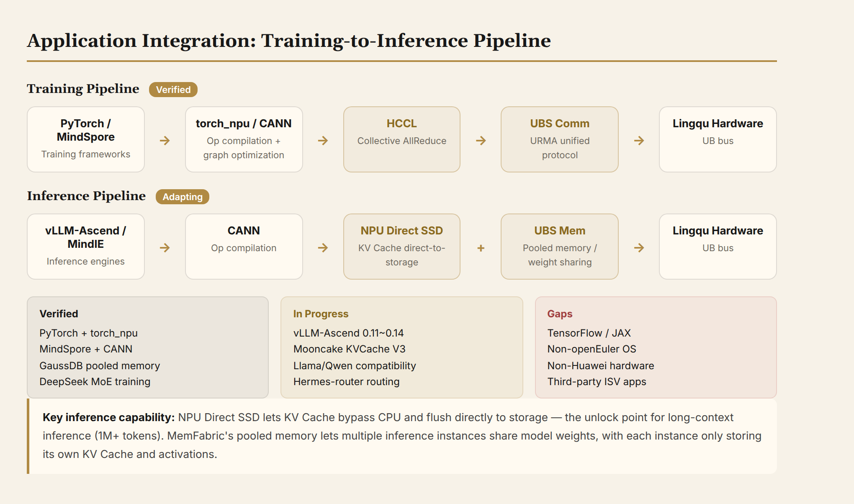Click 'DeepSeek MoE training' entry

coord(95,382)
